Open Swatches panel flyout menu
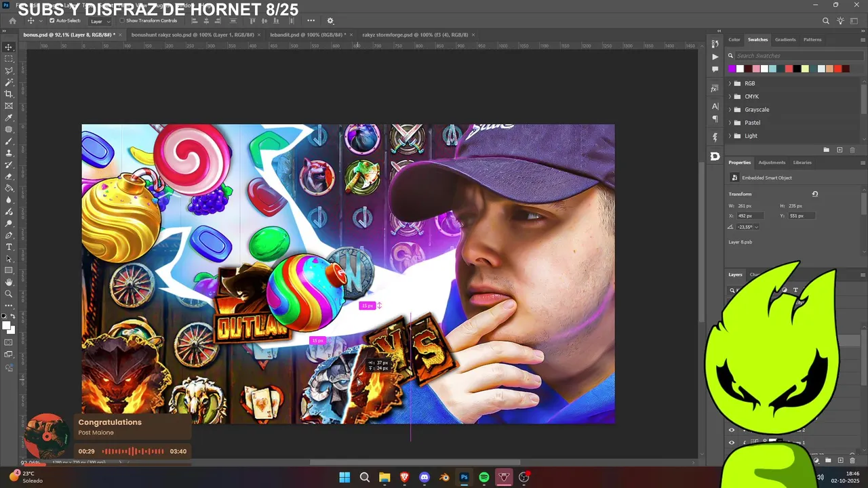This screenshot has height=488, width=868. click(x=863, y=39)
